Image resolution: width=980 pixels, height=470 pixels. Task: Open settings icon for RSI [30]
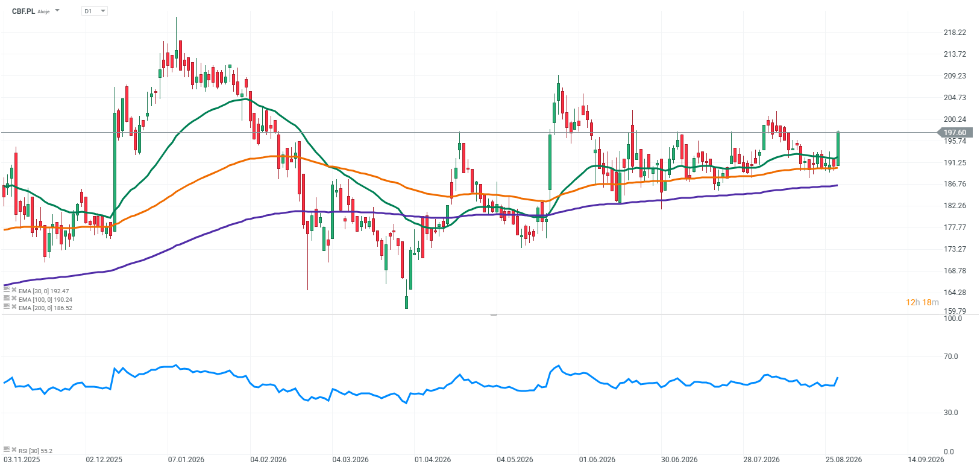7,449
